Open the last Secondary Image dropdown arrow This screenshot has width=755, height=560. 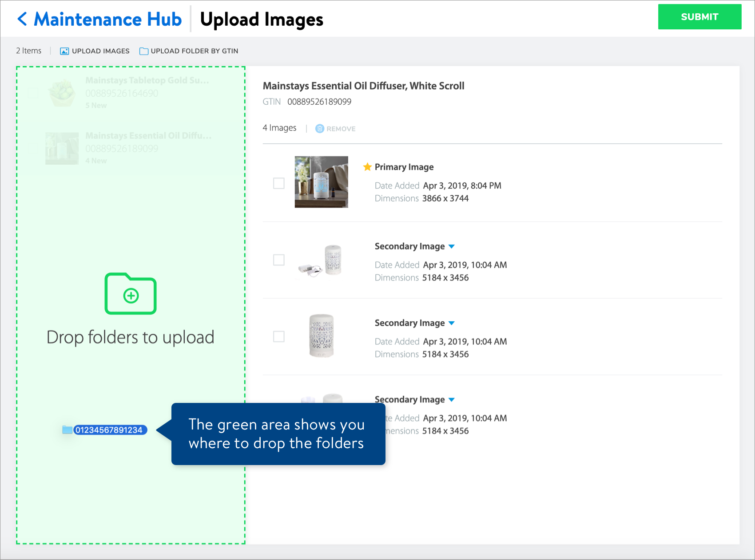click(452, 400)
